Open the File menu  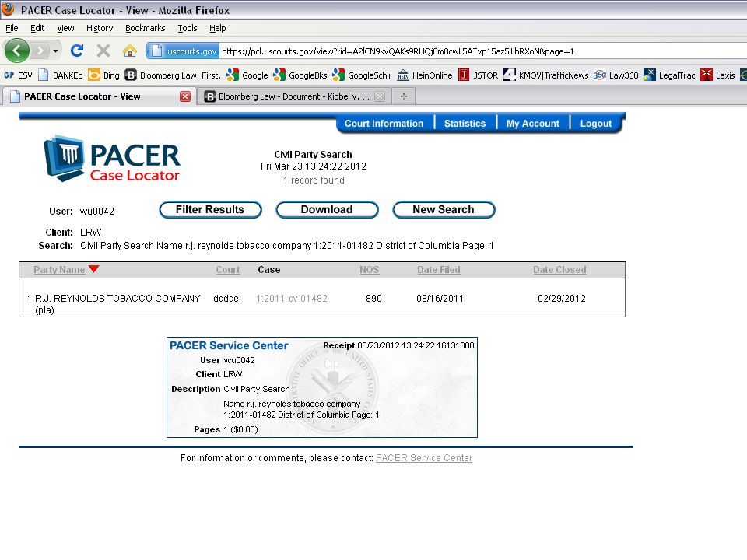(12, 28)
